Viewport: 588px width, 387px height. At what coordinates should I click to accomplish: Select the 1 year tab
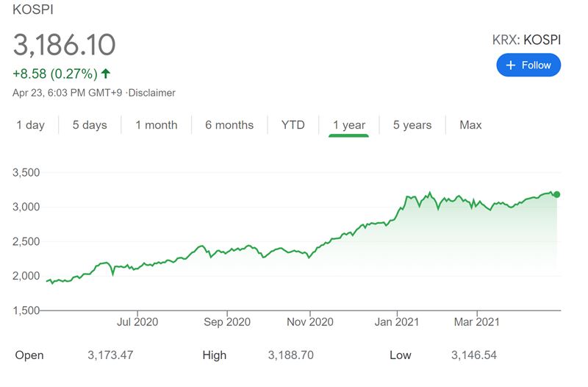[348, 125]
